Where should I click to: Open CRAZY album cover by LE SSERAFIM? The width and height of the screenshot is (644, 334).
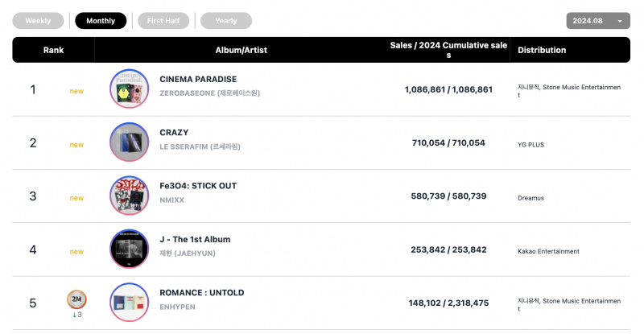click(130, 142)
